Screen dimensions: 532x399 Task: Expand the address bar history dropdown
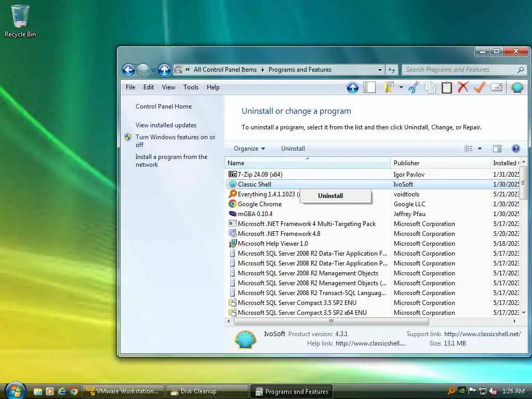(380, 70)
